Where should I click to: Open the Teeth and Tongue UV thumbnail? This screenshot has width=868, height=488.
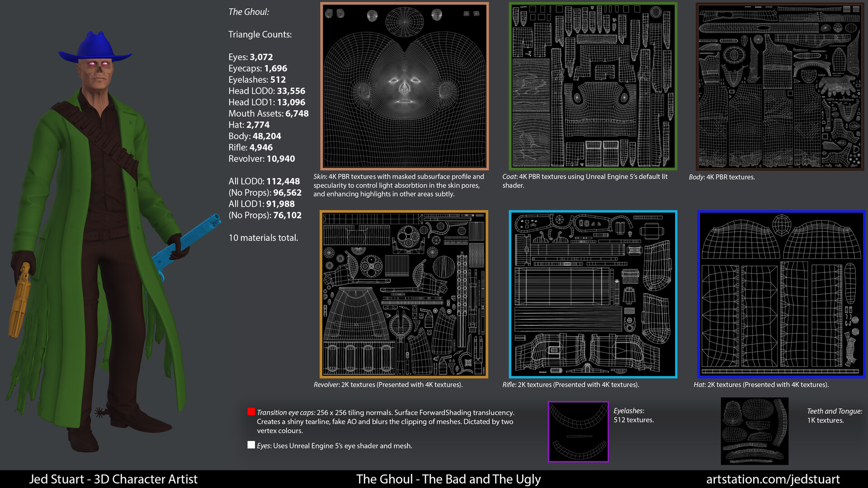coord(754,431)
